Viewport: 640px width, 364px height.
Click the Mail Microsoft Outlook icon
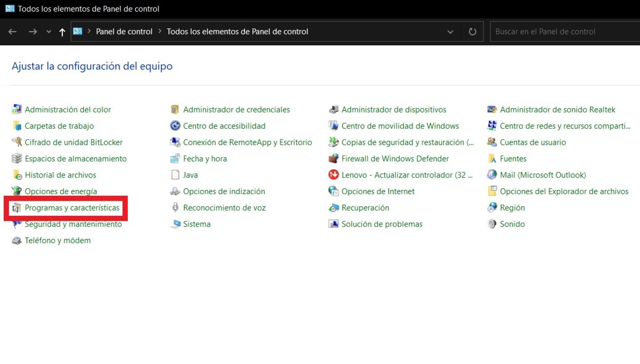pyautogui.click(x=492, y=175)
